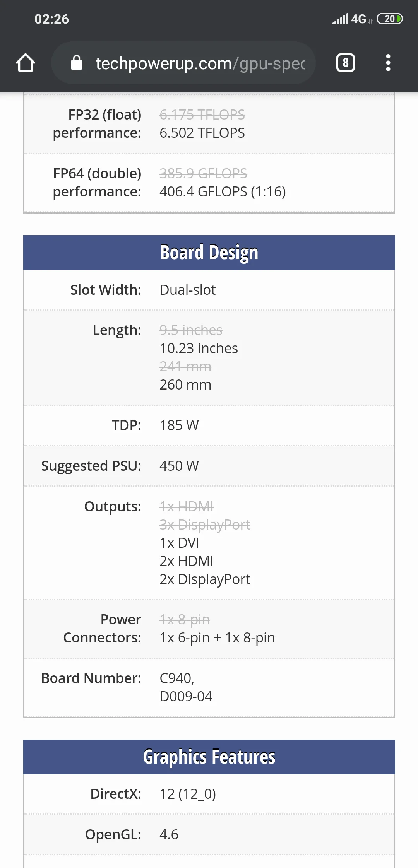Tap the Board Design section header
418x868 pixels.
coord(209,253)
